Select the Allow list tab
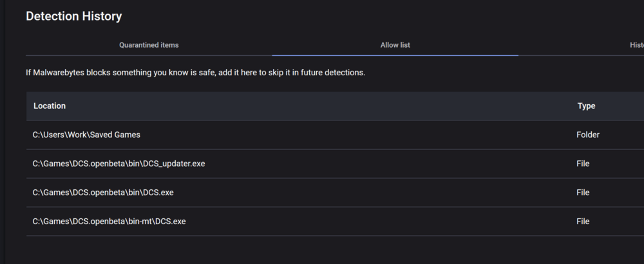Screen dimensions: 644x264 tap(395, 45)
